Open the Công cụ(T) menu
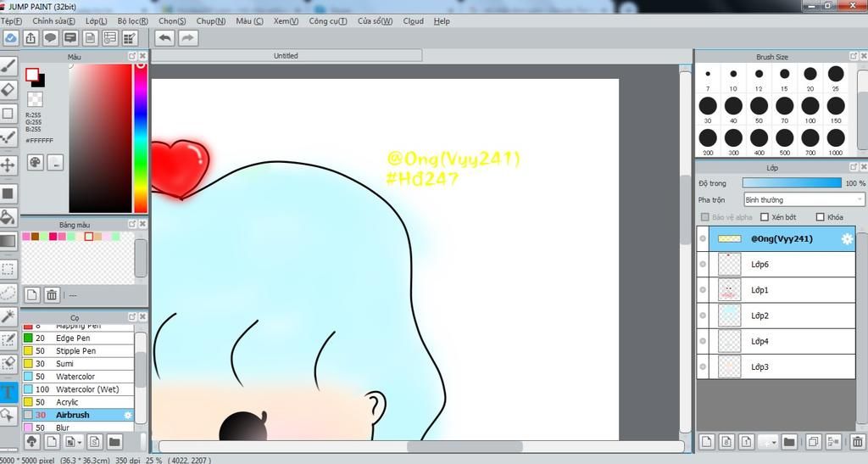 pos(328,21)
